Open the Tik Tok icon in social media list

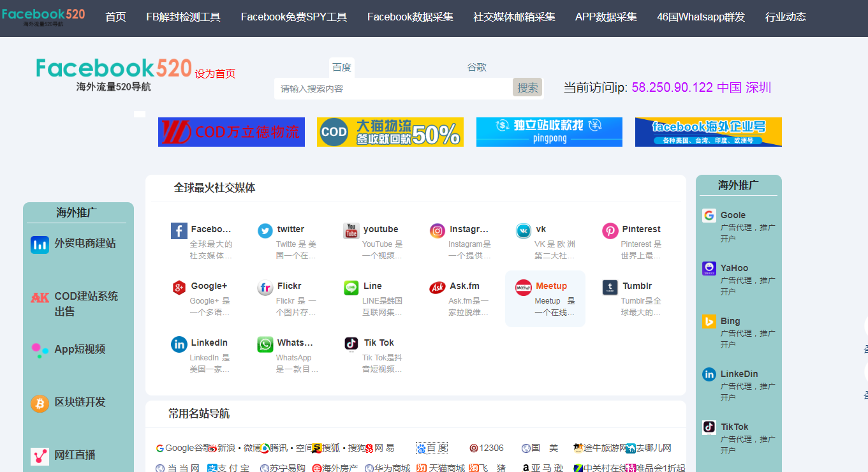tap(351, 344)
